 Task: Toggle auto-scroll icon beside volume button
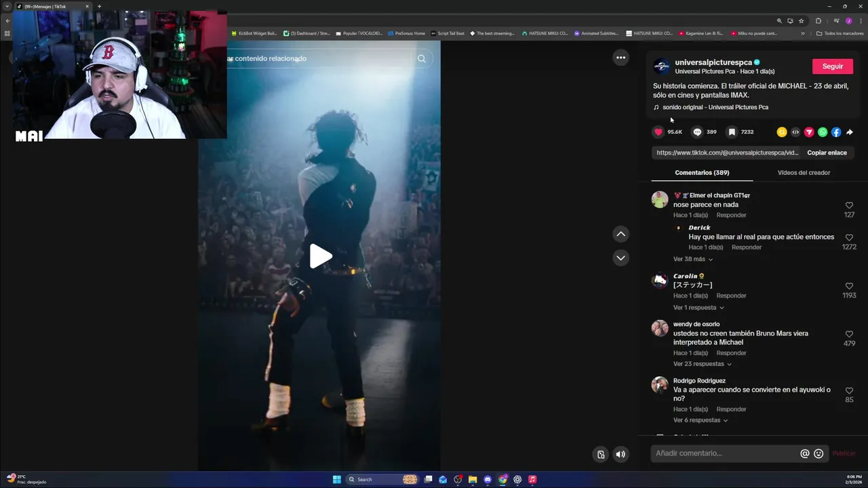(x=600, y=454)
